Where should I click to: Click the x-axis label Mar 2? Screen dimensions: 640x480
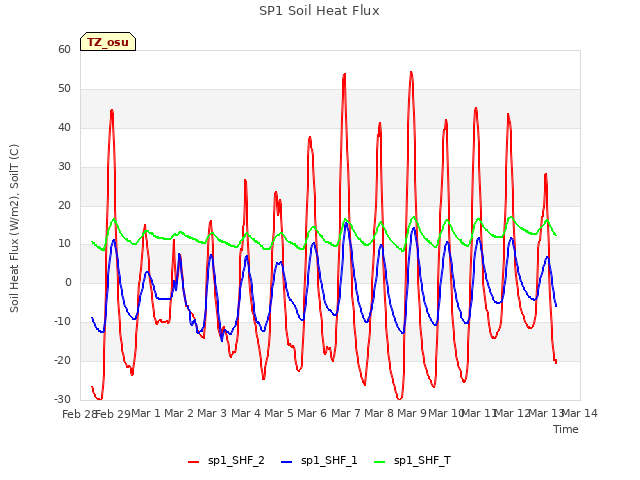[179, 413]
